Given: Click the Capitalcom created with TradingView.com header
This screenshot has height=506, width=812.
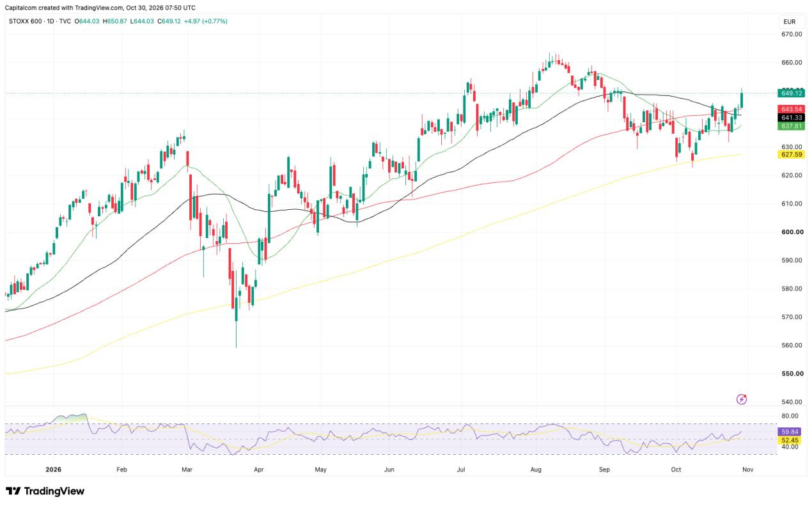Looking at the screenshot, I should click(x=100, y=8).
